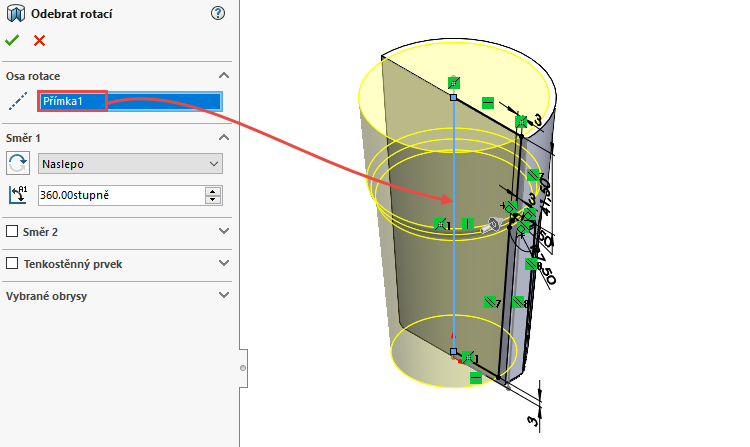Increase angle with the up spinner arrow
Screen dimensions: 750x447
point(213,191)
